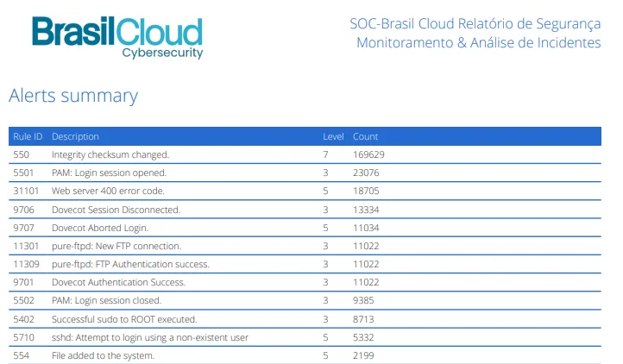
Task: Select the Monitoramento & Análise de Incidentes subtitle
Action: click(478, 43)
